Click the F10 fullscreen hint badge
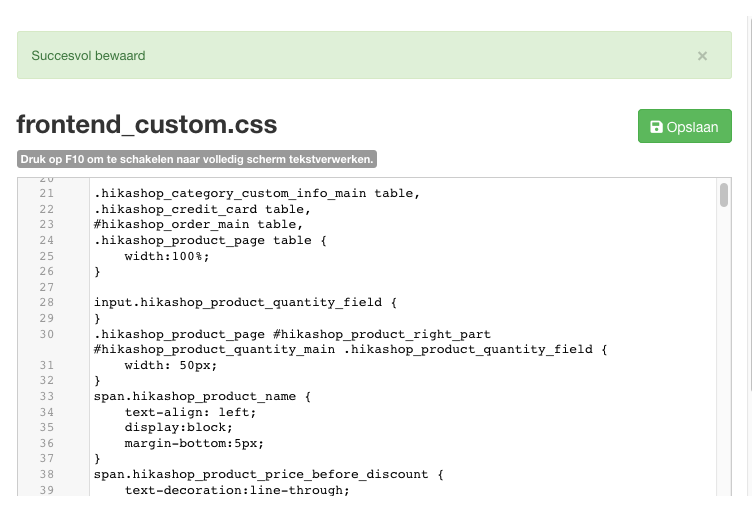This screenshot has width=752, height=505. (197, 159)
